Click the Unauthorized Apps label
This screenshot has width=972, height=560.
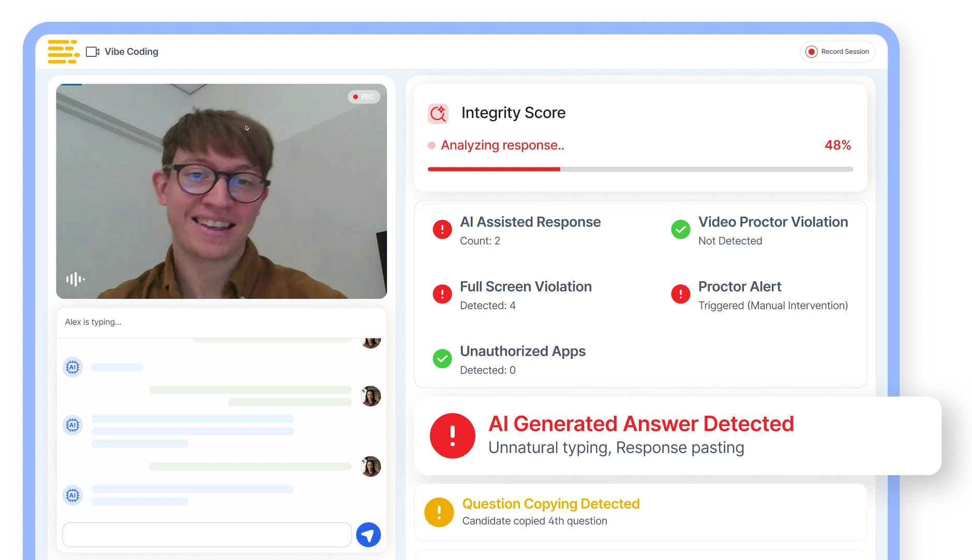523,351
